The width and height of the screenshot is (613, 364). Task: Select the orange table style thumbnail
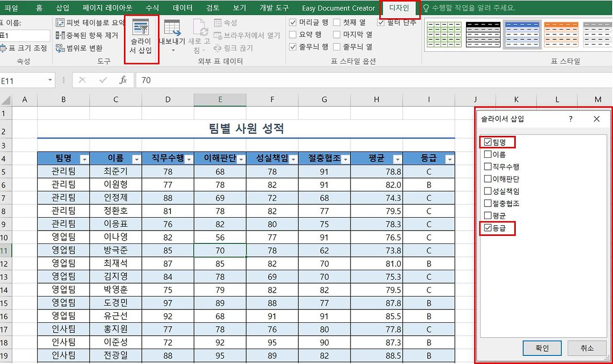[561, 34]
